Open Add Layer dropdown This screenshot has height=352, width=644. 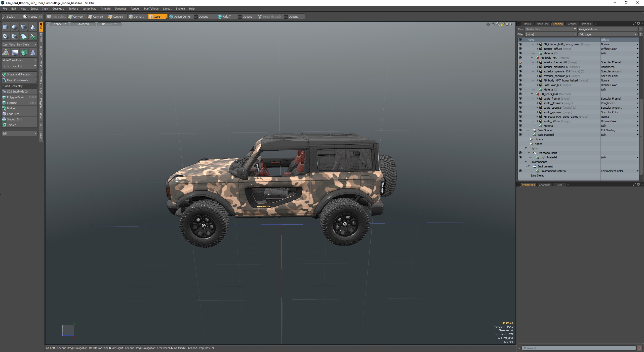(608, 34)
